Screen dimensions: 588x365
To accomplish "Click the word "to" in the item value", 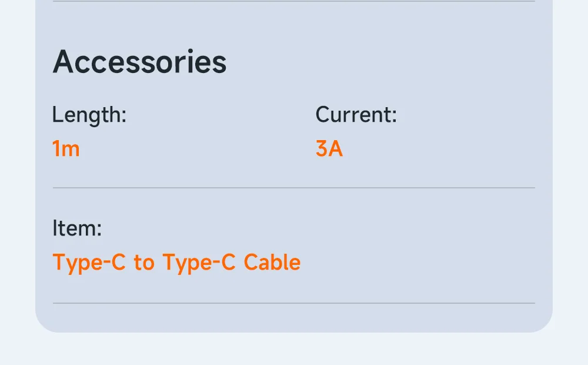I will pyautogui.click(x=144, y=263).
